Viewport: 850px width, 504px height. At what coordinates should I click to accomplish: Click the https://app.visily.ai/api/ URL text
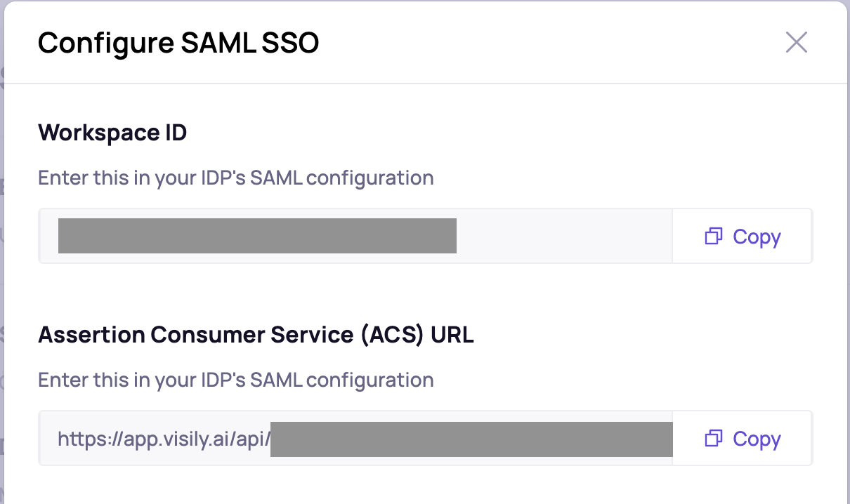coord(164,439)
